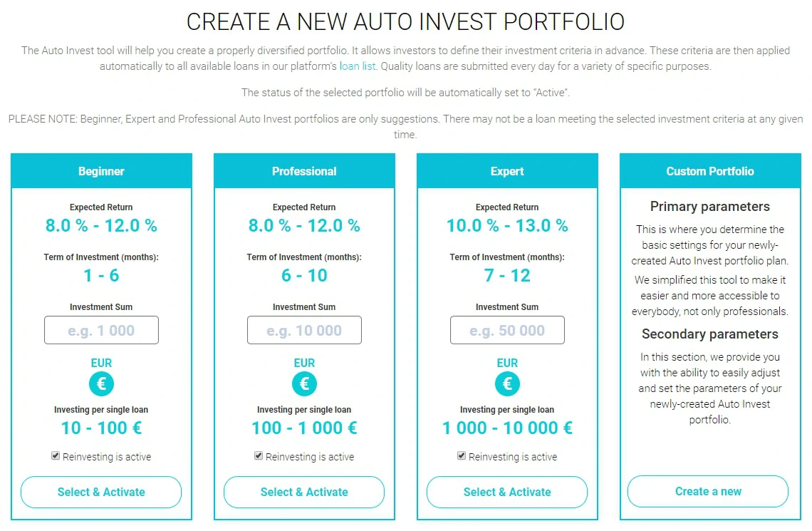Toggle Reinvesting is active checkbox in Professional card
812x531 pixels.
click(259, 456)
